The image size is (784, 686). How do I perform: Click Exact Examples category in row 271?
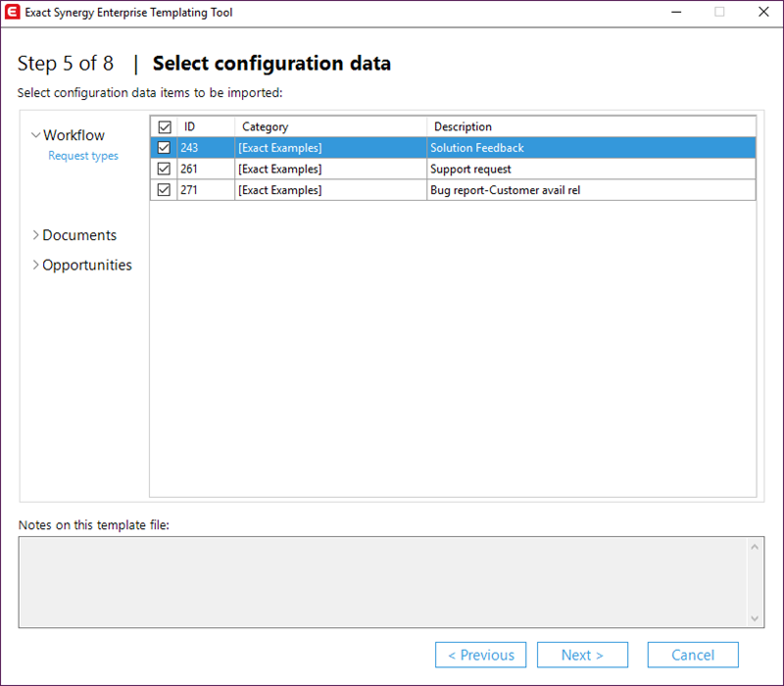[330, 190]
